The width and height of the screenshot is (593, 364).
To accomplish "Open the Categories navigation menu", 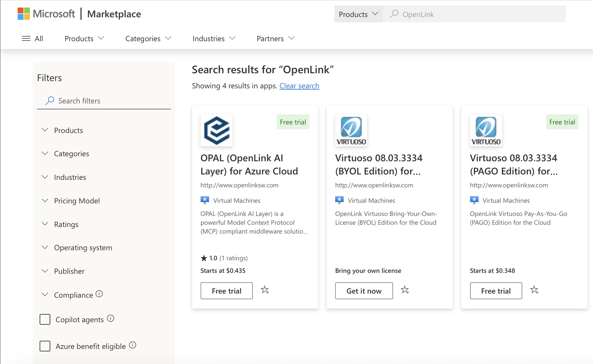I will click(x=148, y=38).
